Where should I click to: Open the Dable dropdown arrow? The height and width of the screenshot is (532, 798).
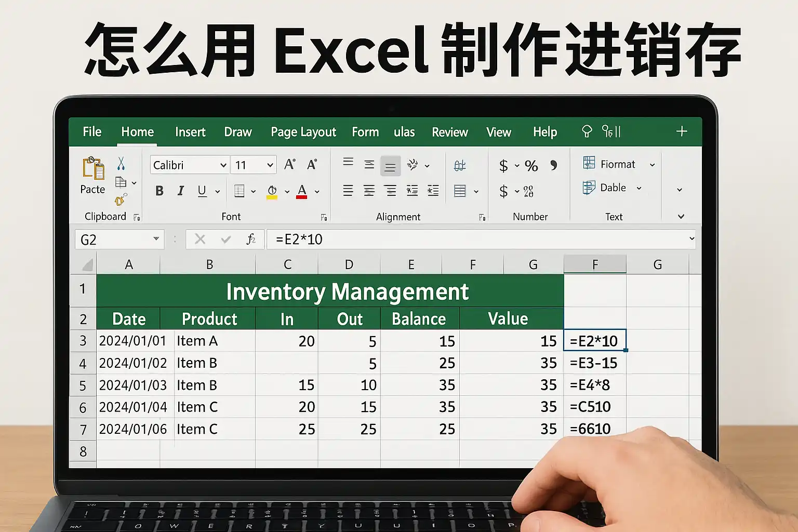click(x=639, y=188)
